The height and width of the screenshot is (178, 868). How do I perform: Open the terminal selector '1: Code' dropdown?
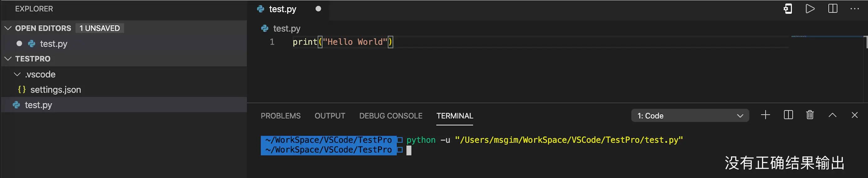point(690,115)
